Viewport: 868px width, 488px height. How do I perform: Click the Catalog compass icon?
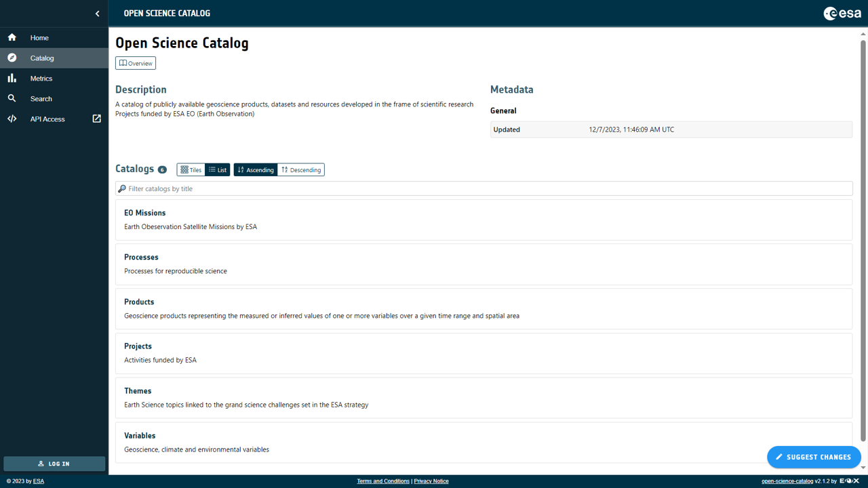[12, 58]
